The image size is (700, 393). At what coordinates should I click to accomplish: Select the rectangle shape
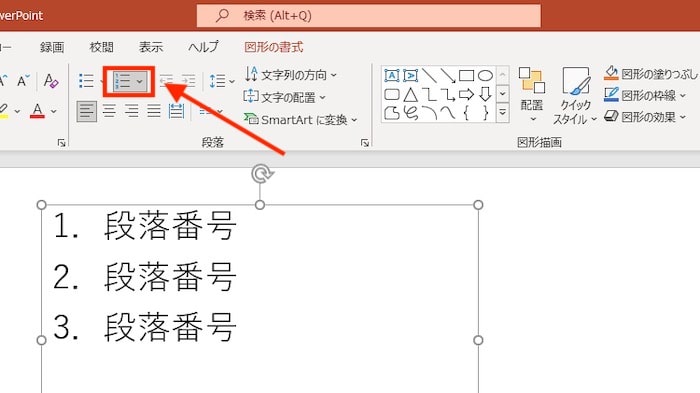click(x=466, y=75)
